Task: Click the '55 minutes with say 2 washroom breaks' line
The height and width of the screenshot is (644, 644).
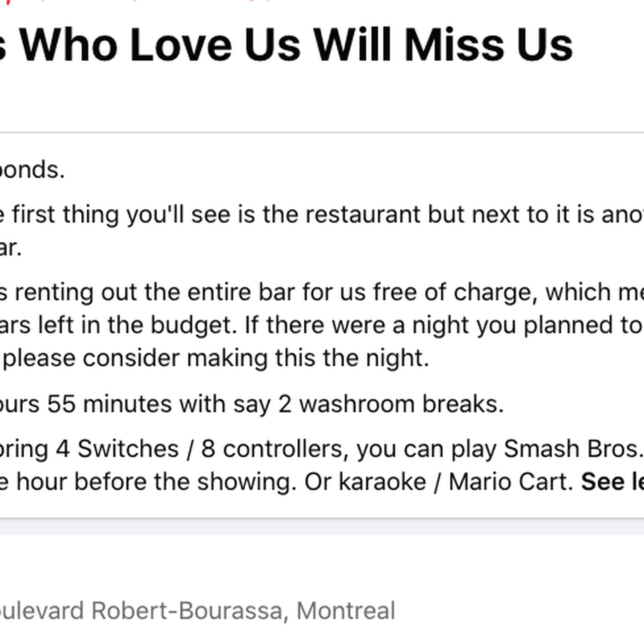Action: pos(252,404)
